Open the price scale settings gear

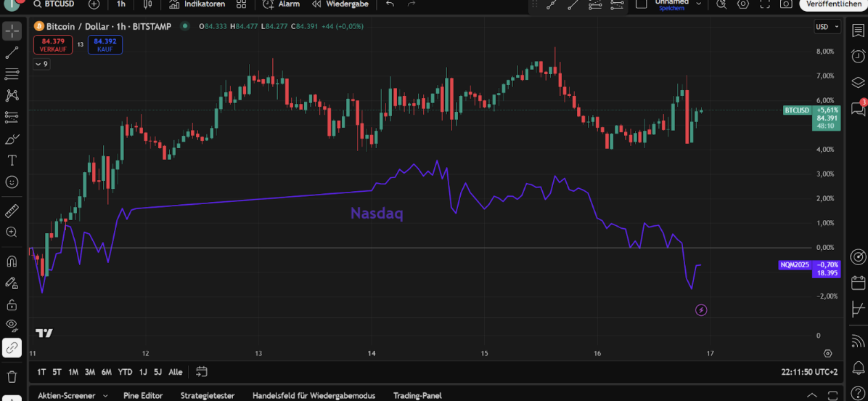click(827, 353)
